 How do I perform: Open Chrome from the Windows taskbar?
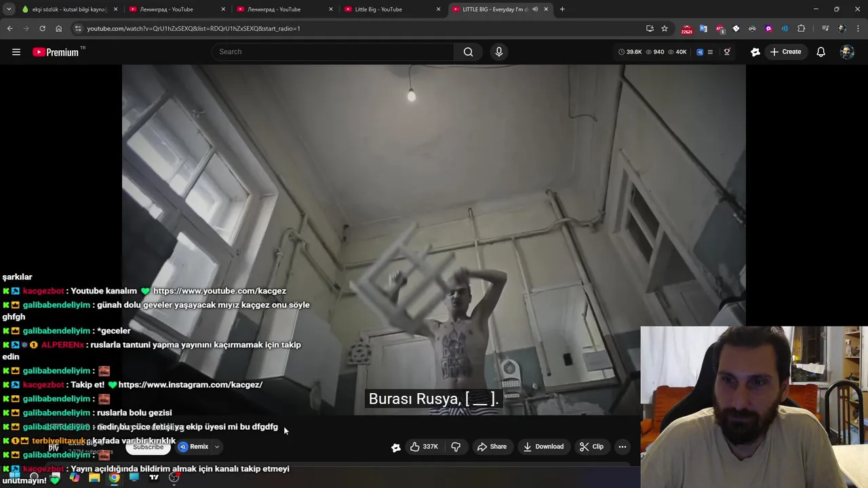tap(114, 477)
